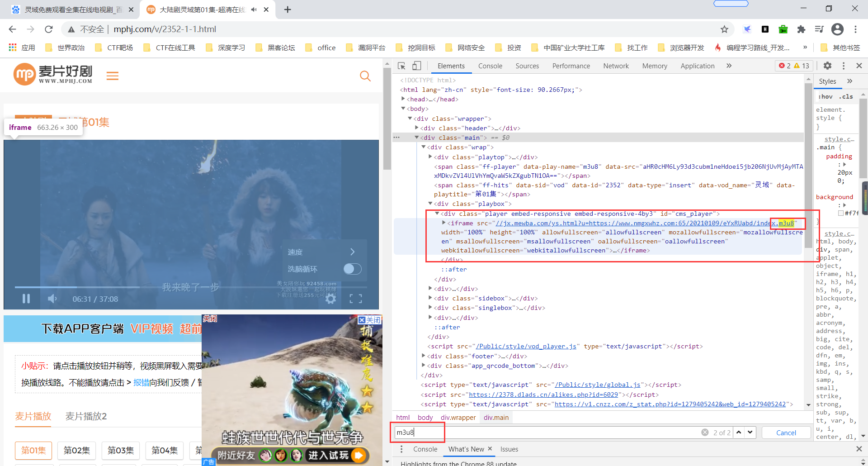Click the 报错 feedback link

(142, 383)
